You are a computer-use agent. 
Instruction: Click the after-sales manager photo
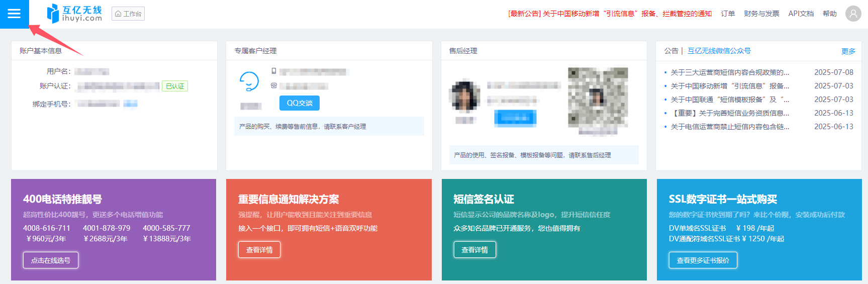tap(465, 96)
